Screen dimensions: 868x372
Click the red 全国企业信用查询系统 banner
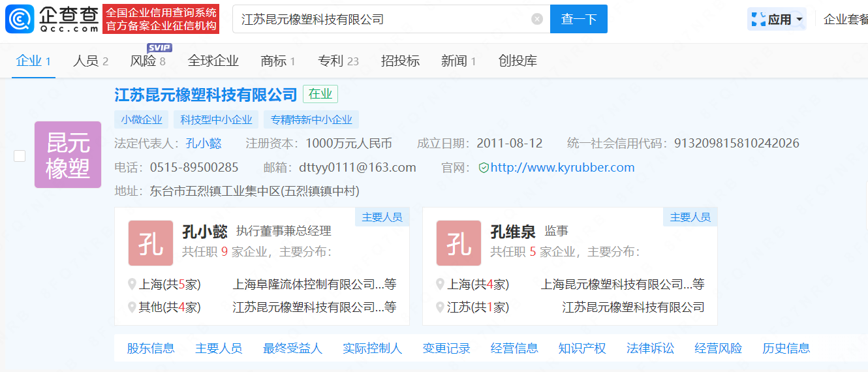[161, 19]
